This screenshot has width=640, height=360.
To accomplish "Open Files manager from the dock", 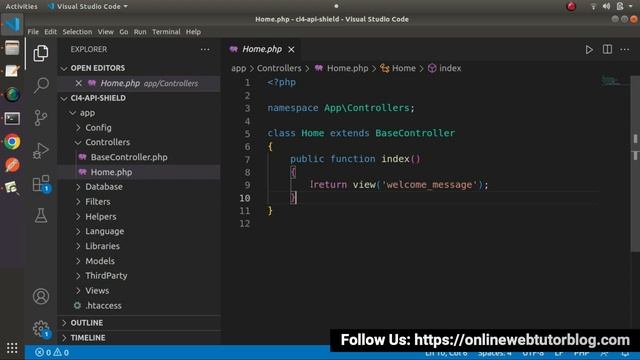I will [x=12, y=48].
